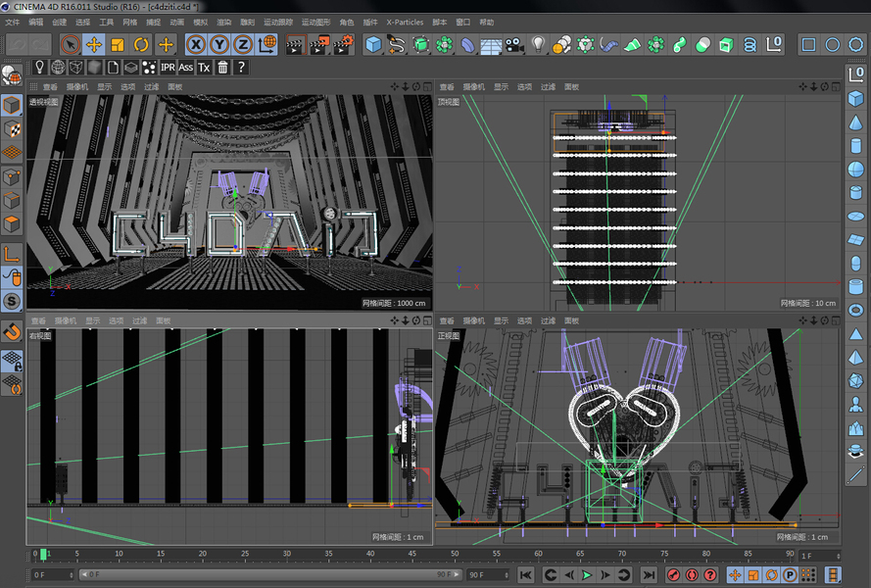Select Points mode in left sidebar
The image size is (871, 588).
12,177
